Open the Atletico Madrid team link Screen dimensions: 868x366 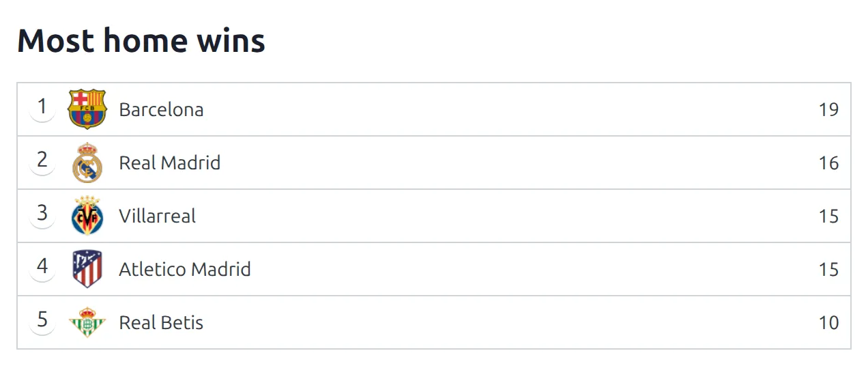[185, 269]
